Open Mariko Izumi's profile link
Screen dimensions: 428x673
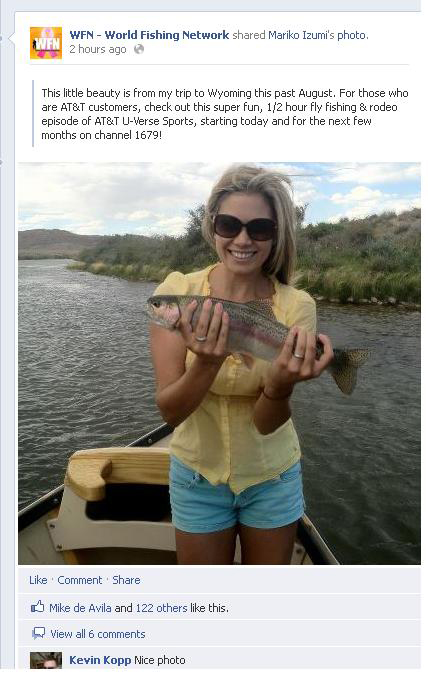[301, 35]
